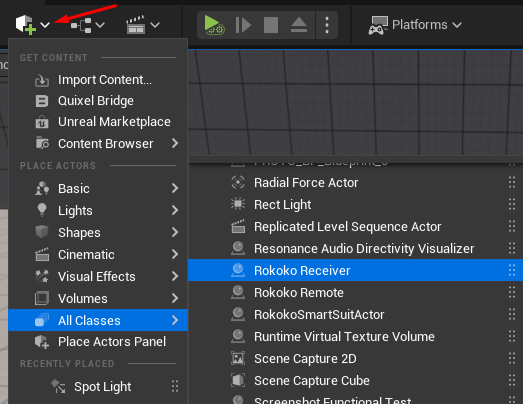Open the add content dropdown arrow
This screenshot has height=404, width=523.
[x=45, y=25]
